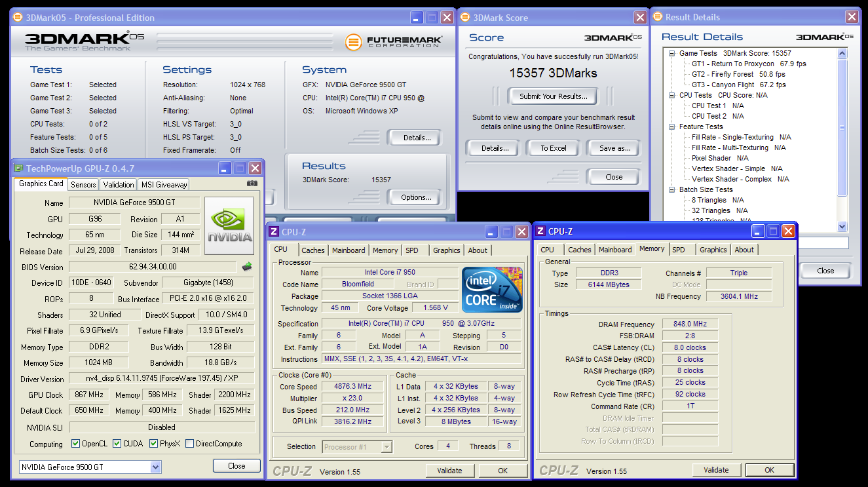The height and width of the screenshot is (487, 868).
Task: Click the camera screenshot icon in GPU-Z
Action: [x=252, y=184]
